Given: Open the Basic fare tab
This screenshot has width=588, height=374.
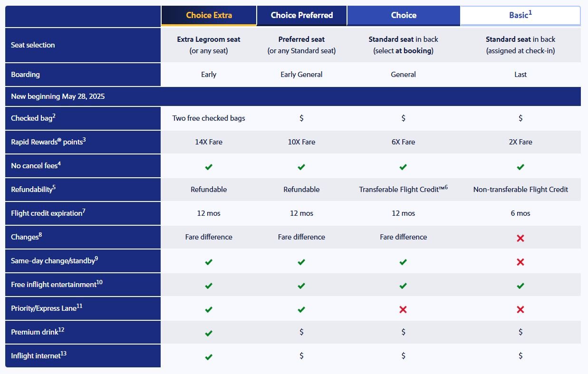Looking at the screenshot, I should coord(520,15).
